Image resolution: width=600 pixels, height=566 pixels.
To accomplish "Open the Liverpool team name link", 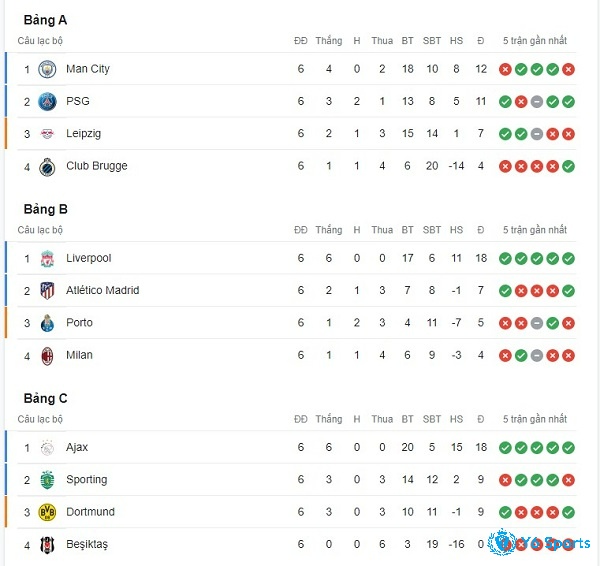I will (x=88, y=258).
